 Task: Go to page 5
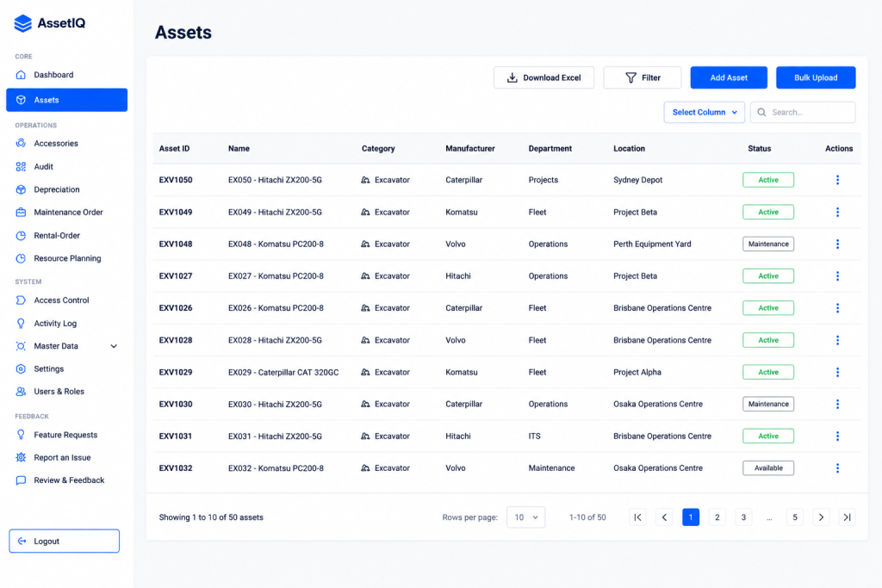(795, 517)
